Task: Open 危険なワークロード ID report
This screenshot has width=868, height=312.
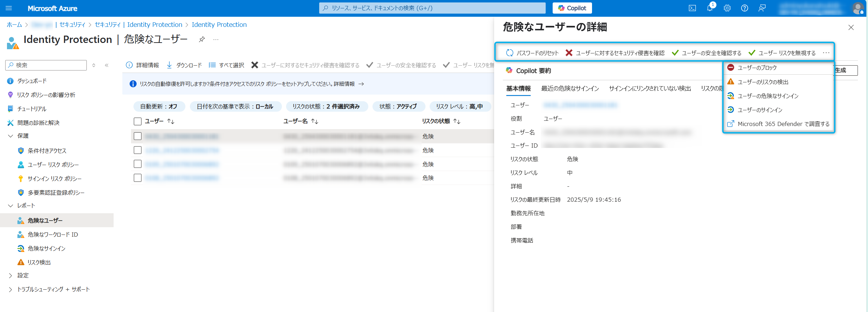Action: click(53, 235)
